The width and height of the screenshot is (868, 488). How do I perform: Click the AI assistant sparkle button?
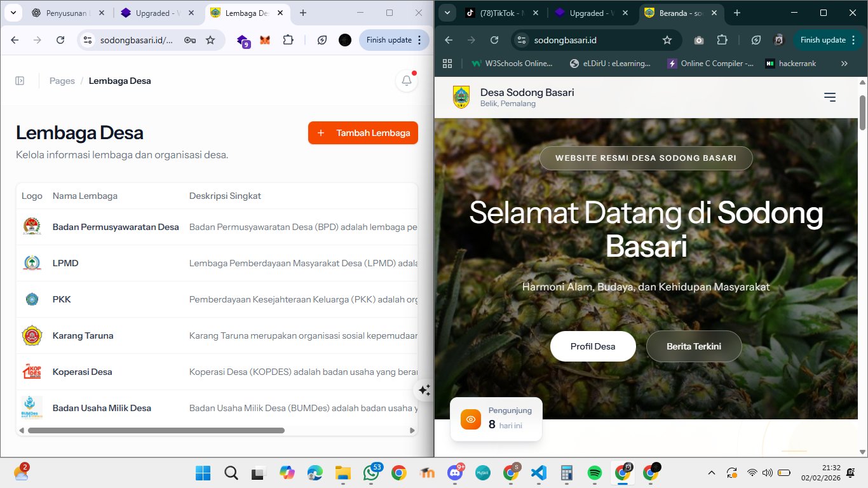pyautogui.click(x=424, y=390)
